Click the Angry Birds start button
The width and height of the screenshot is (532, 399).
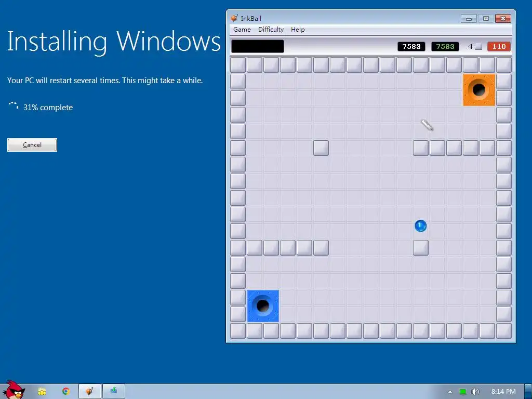point(14,390)
